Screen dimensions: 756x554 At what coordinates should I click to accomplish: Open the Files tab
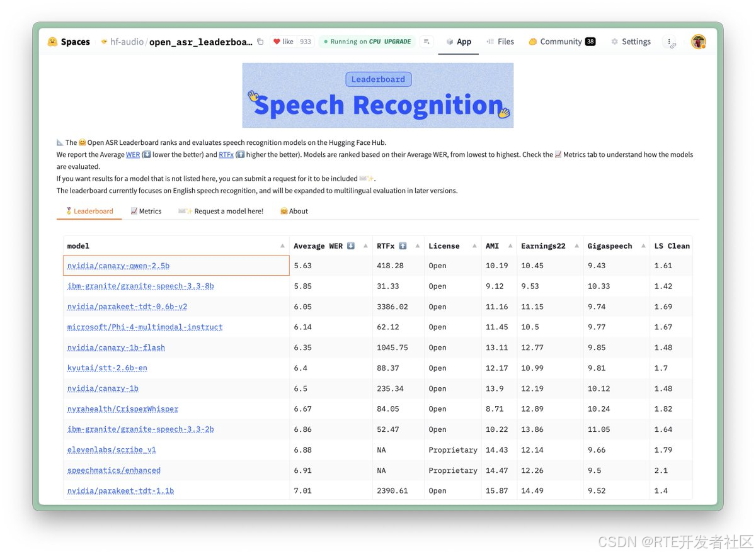point(500,42)
